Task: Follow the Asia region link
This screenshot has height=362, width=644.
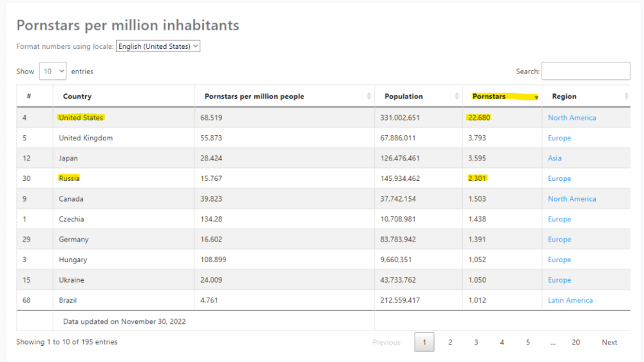Action: [x=554, y=158]
